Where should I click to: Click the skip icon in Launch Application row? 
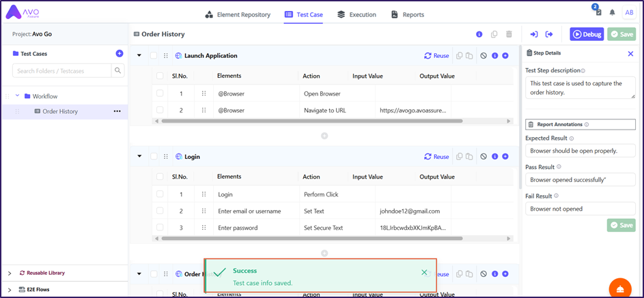[x=483, y=56]
